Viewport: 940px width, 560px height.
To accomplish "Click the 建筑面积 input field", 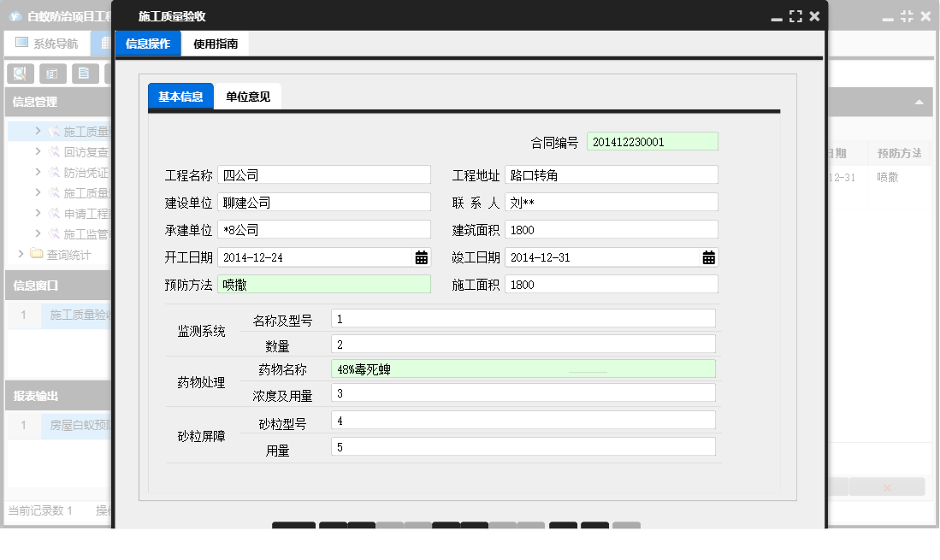I will point(612,229).
